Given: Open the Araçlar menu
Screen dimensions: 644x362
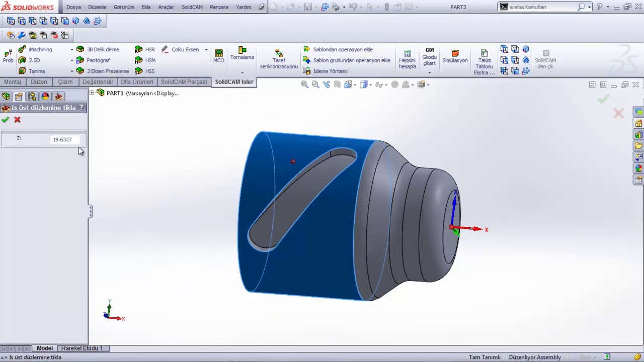Looking at the screenshot, I should 166,7.
